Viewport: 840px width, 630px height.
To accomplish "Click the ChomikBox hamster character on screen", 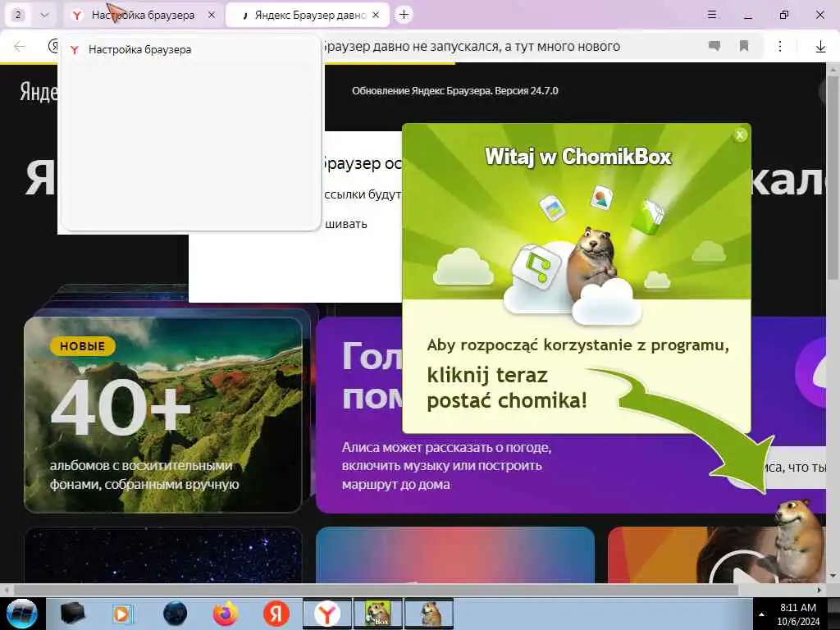I will coord(797,540).
